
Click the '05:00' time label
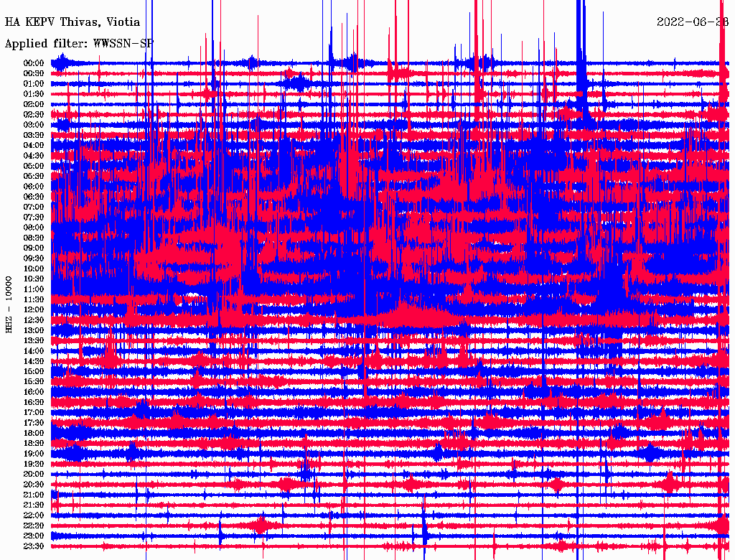(34, 166)
